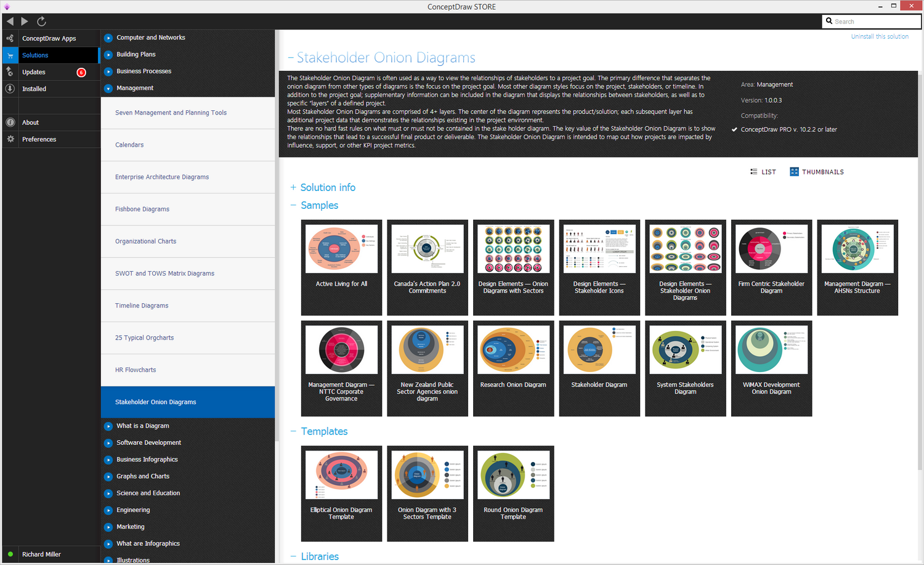Click the green user status dot

click(x=10, y=555)
